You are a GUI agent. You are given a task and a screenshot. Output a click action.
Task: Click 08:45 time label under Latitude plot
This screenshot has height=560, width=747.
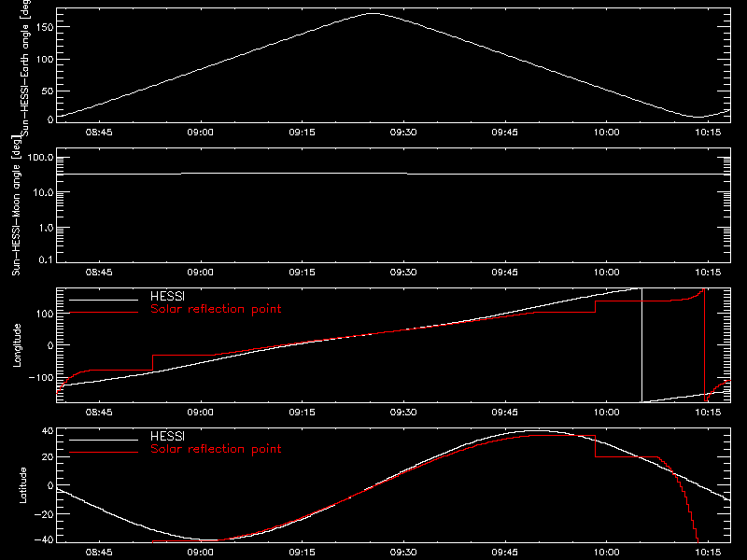pos(99,553)
